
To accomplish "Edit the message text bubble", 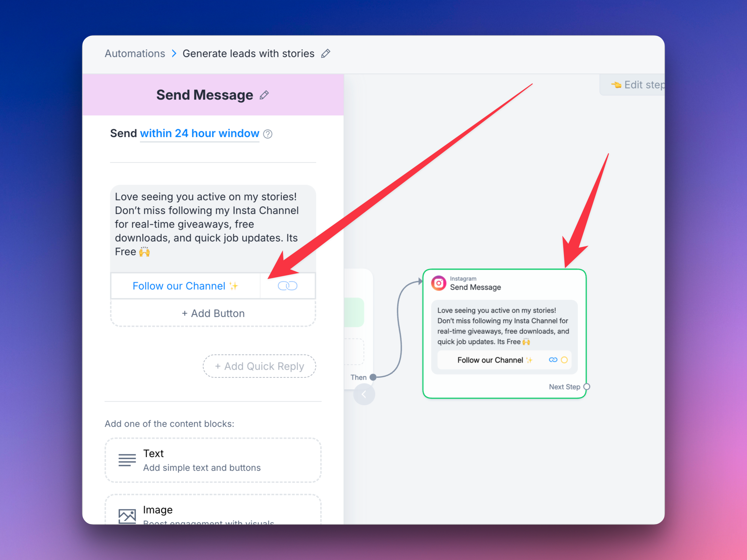I will (213, 224).
